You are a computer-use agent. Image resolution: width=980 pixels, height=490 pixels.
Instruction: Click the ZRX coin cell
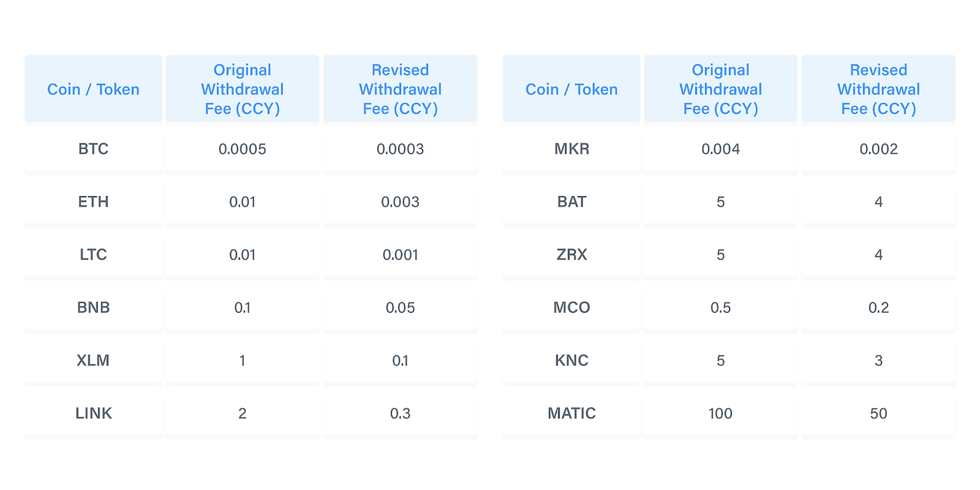click(572, 255)
